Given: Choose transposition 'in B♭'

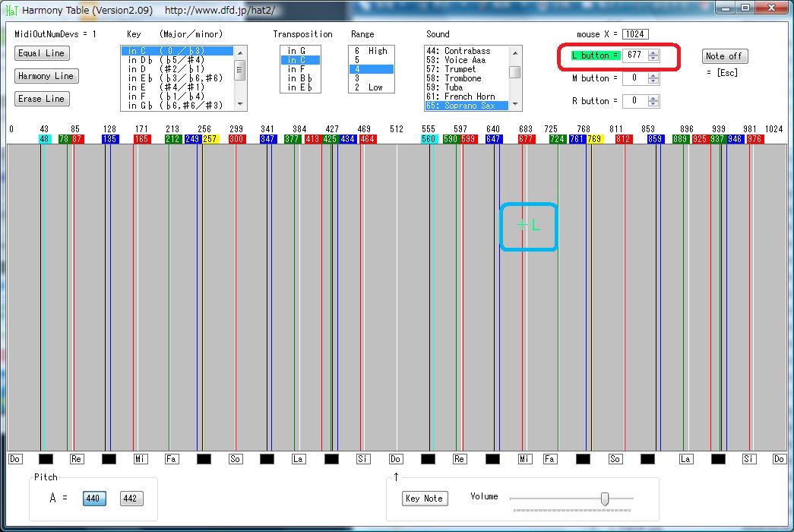Looking at the screenshot, I should pyautogui.click(x=300, y=78).
